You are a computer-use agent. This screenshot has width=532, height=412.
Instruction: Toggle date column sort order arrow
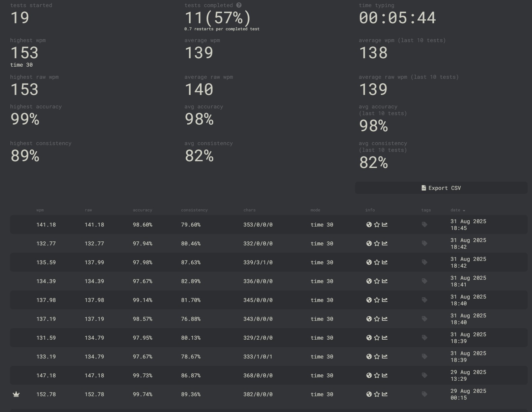pos(464,210)
